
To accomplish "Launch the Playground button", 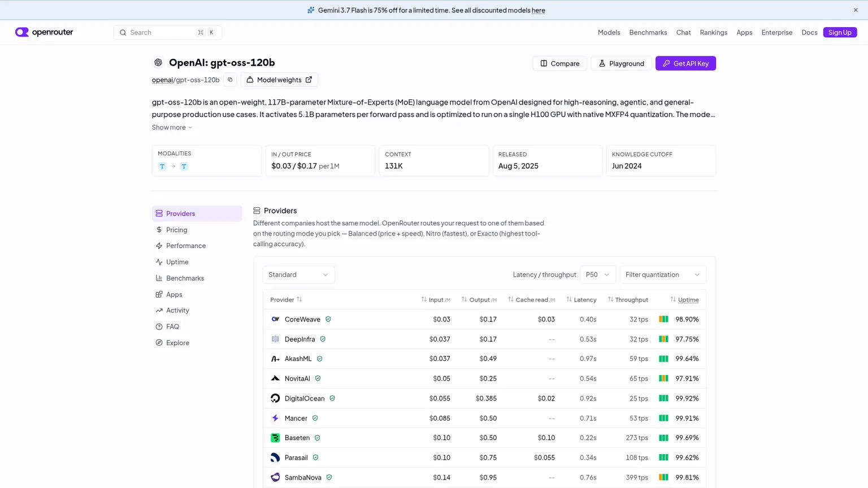I will click(621, 63).
